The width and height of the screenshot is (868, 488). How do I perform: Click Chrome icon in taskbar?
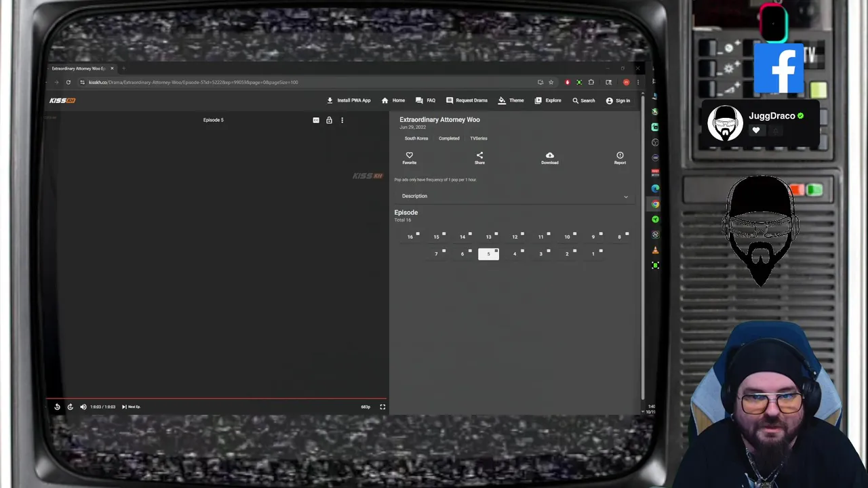(655, 204)
